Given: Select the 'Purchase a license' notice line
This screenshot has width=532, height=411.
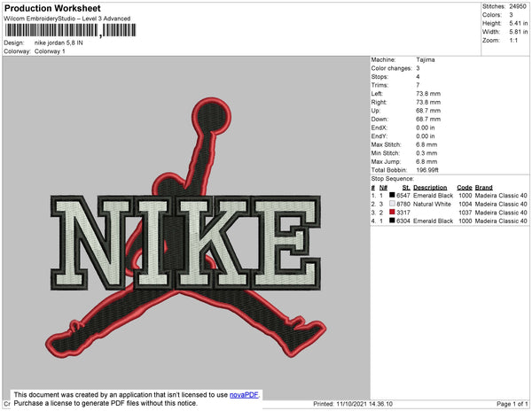Looking at the screenshot, I should [106, 403].
